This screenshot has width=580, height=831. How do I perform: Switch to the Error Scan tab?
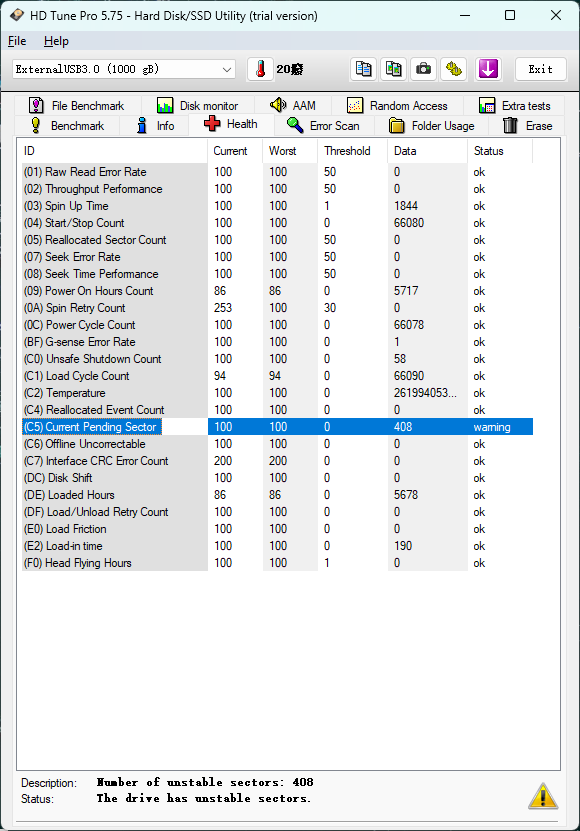click(x=324, y=126)
